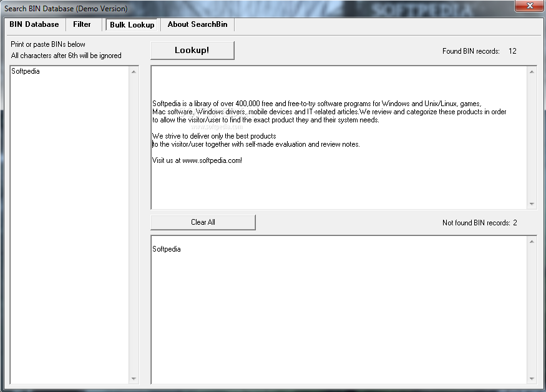
Task: Click the found records count value 12
Action: [x=512, y=51]
